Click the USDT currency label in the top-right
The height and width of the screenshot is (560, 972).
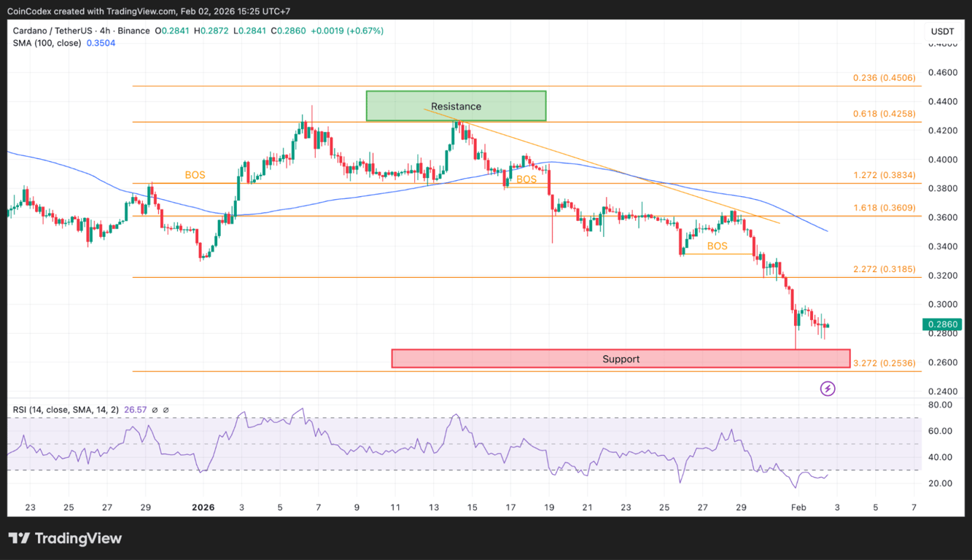tap(942, 31)
